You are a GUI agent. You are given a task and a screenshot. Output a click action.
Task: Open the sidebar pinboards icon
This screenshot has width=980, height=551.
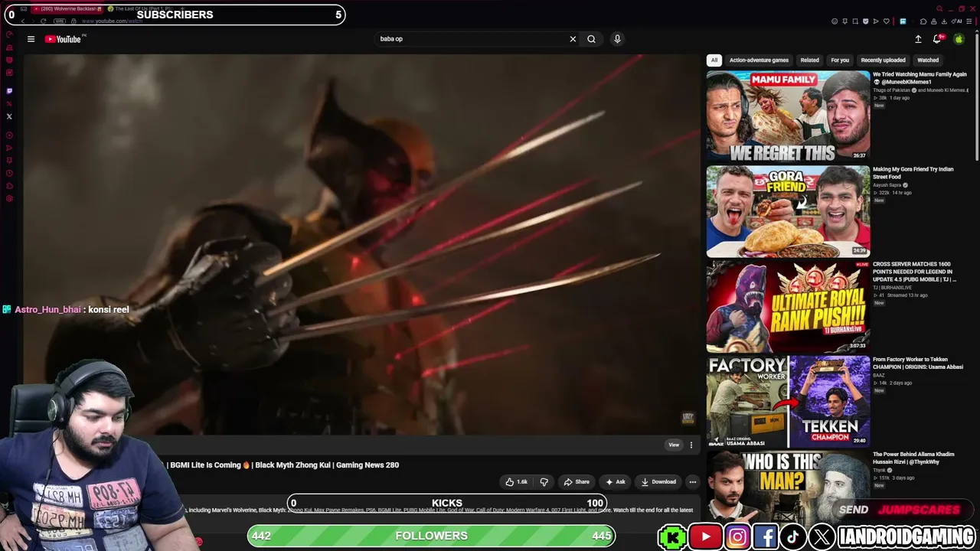point(9,161)
